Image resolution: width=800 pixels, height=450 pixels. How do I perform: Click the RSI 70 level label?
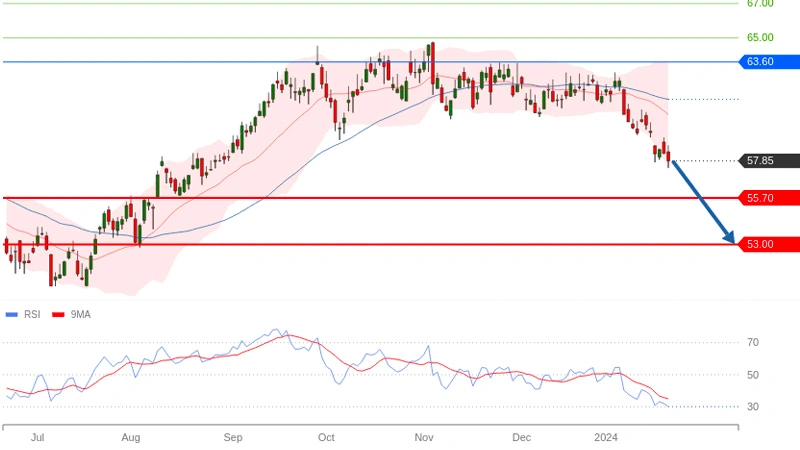pyautogui.click(x=752, y=342)
